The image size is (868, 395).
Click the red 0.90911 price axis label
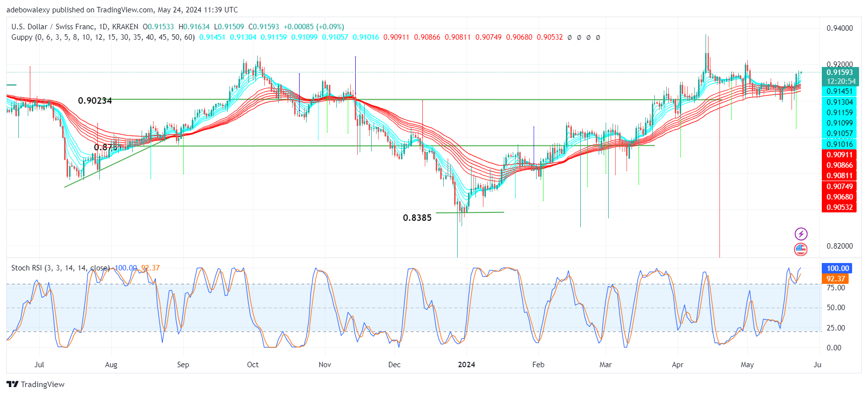click(840, 155)
